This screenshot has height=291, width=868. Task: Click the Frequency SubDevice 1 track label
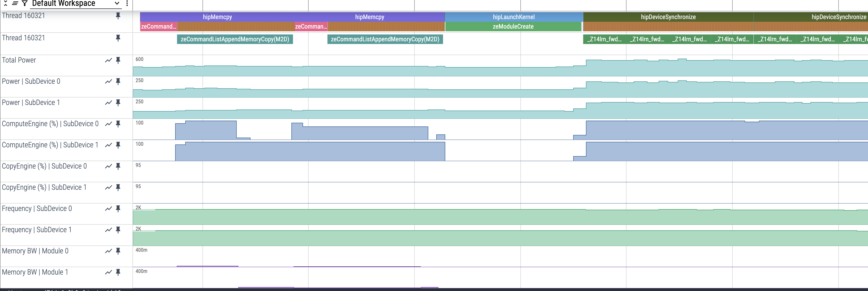point(37,230)
